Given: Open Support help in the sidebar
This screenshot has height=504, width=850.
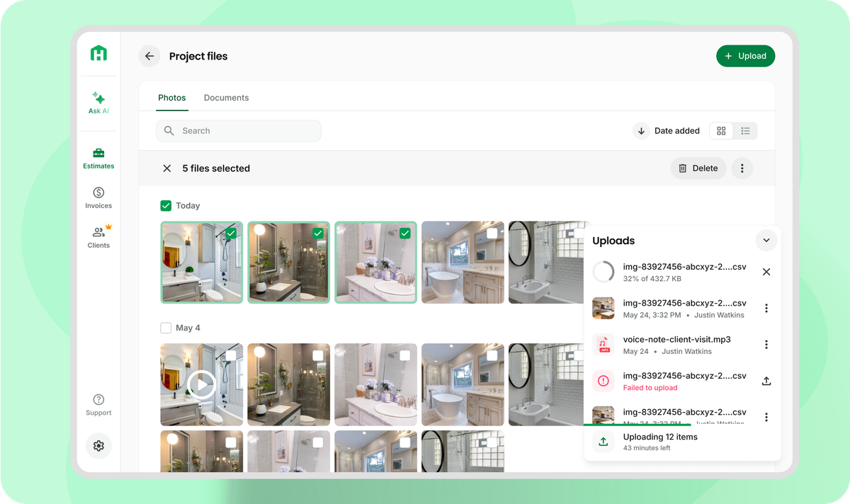Looking at the screenshot, I should (98, 405).
